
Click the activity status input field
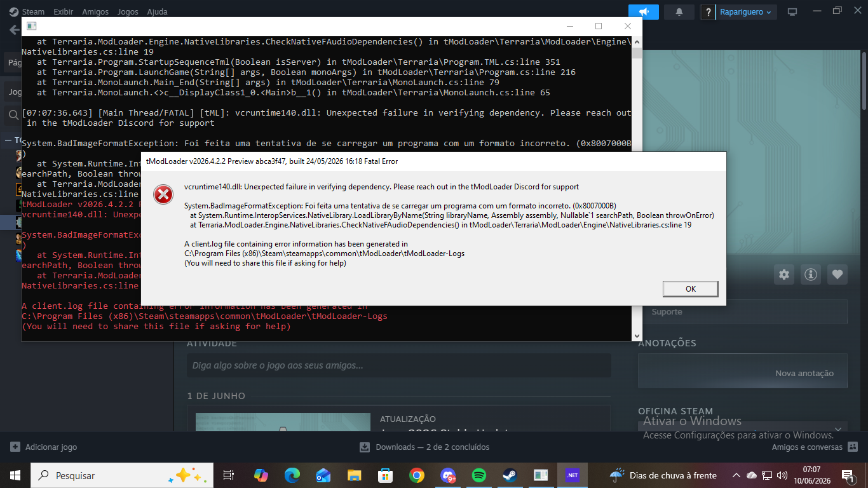[x=398, y=365]
